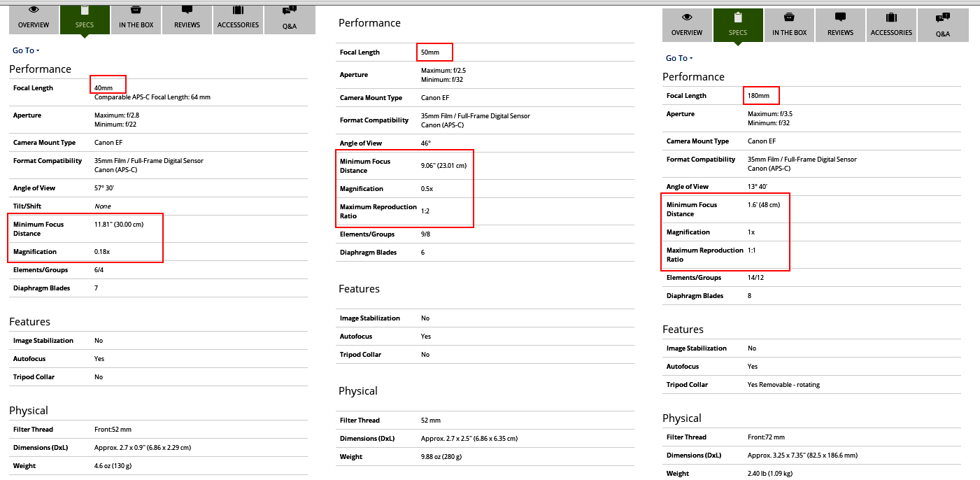Click the Performance heading in the middle panel

(369, 23)
